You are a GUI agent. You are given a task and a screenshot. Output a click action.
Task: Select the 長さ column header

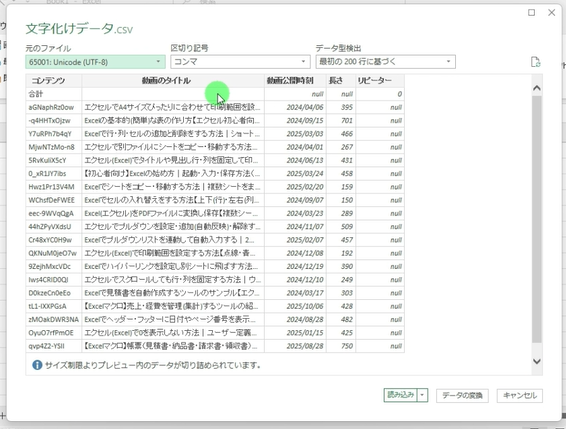click(x=341, y=81)
